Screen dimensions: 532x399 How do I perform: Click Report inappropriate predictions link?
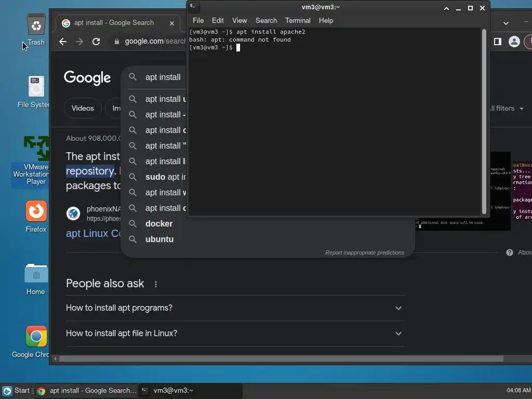[x=364, y=252]
